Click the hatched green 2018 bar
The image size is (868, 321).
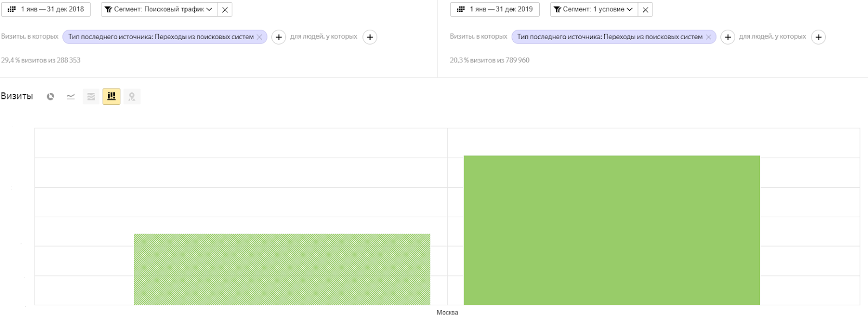pyautogui.click(x=282, y=269)
